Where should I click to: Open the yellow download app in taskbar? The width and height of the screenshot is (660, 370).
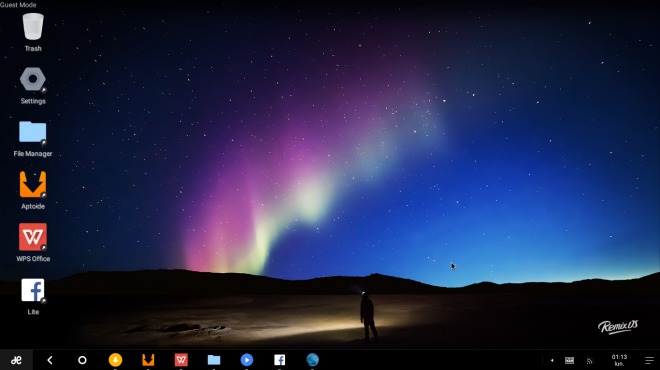pos(115,360)
